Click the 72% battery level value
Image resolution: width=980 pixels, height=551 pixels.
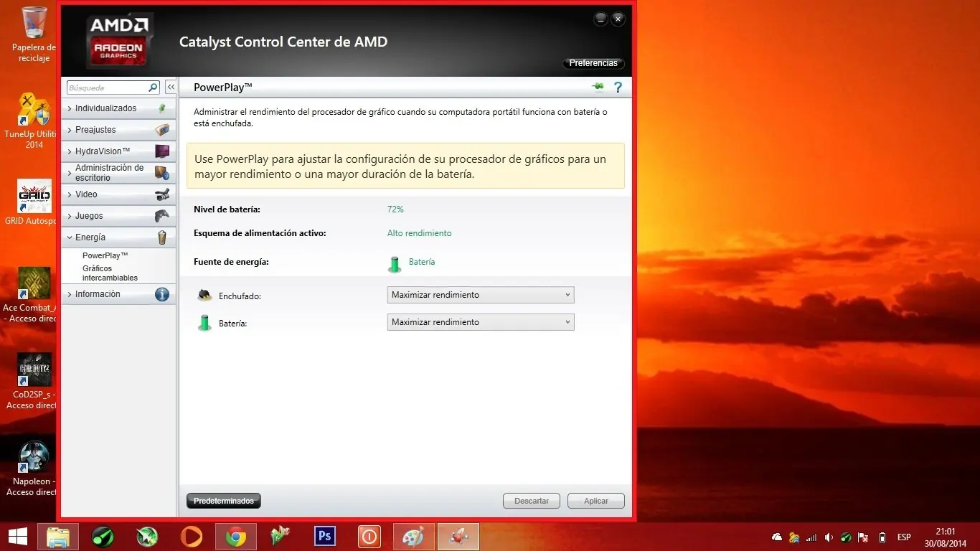tap(395, 209)
